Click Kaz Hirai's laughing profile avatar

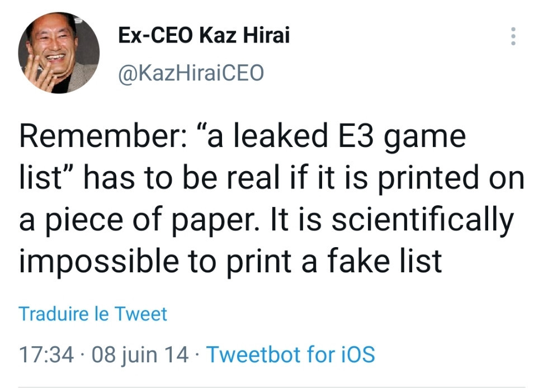[59, 53]
